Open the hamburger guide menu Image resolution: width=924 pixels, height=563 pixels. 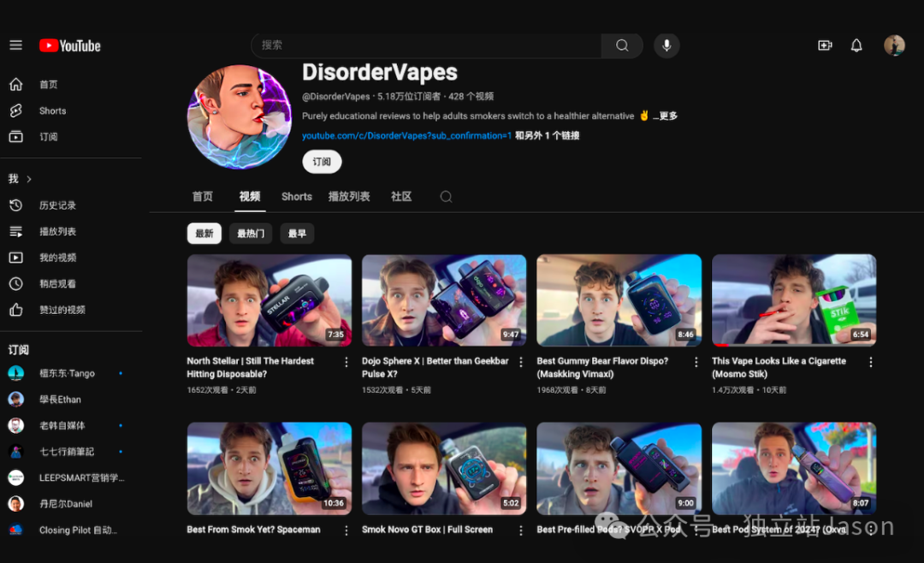16,45
